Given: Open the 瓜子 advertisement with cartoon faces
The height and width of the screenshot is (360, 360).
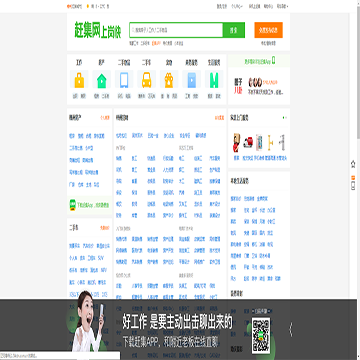Looking at the screenshot, I should tap(259, 86).
